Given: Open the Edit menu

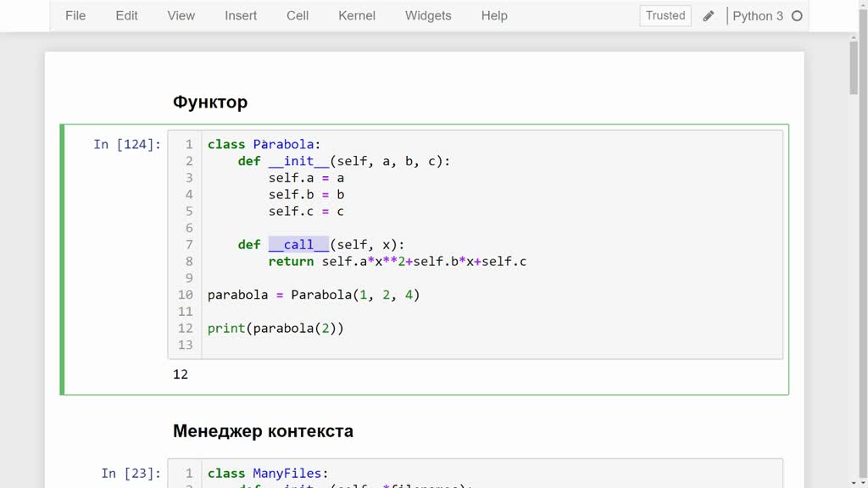Looking at the screenshot, I should 126,15.
